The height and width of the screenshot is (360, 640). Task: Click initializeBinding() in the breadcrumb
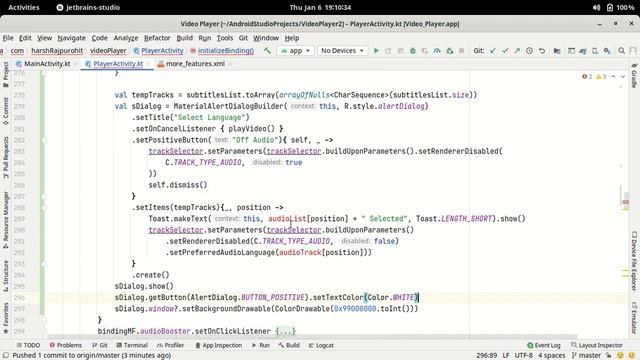click(222, 51)
